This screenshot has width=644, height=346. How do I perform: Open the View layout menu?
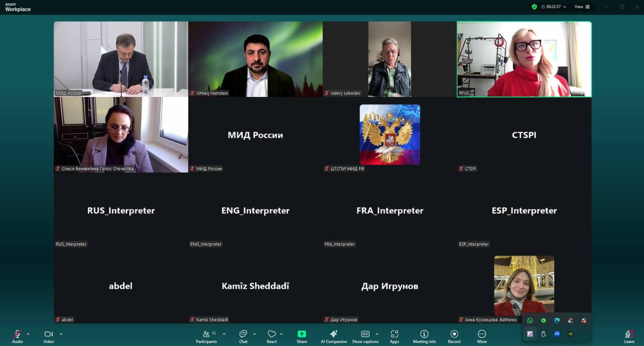[x=582, y=7]
